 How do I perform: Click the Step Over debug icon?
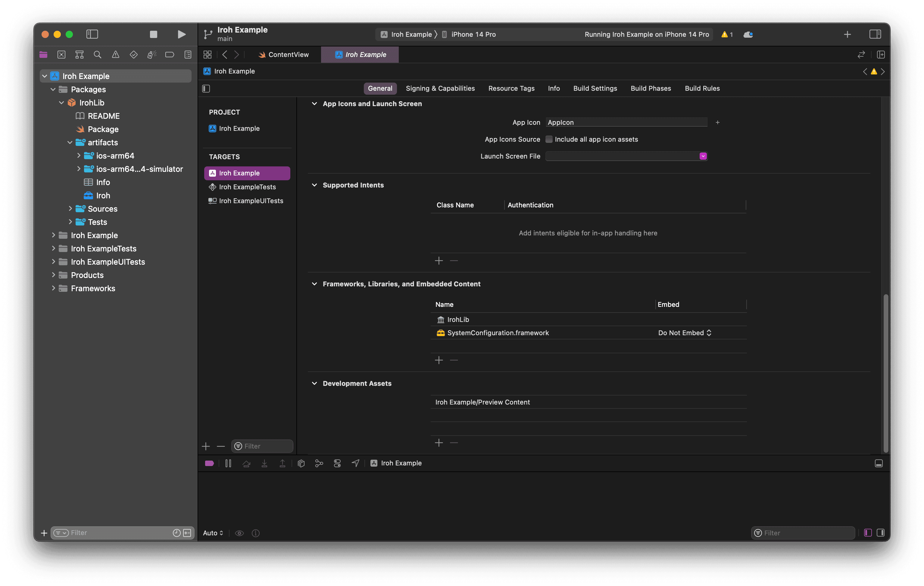tap(246, 464)
